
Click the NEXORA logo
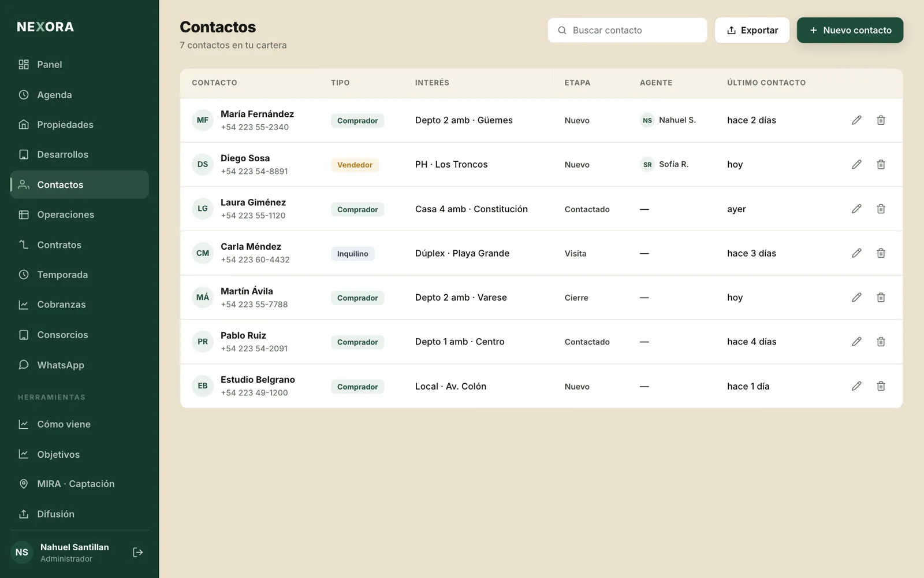click(46, 27)
